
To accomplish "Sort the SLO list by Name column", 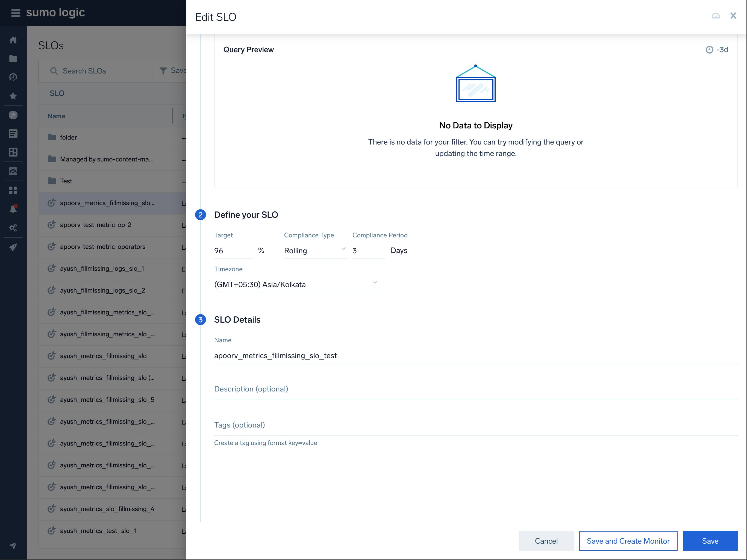I will 56,116.
